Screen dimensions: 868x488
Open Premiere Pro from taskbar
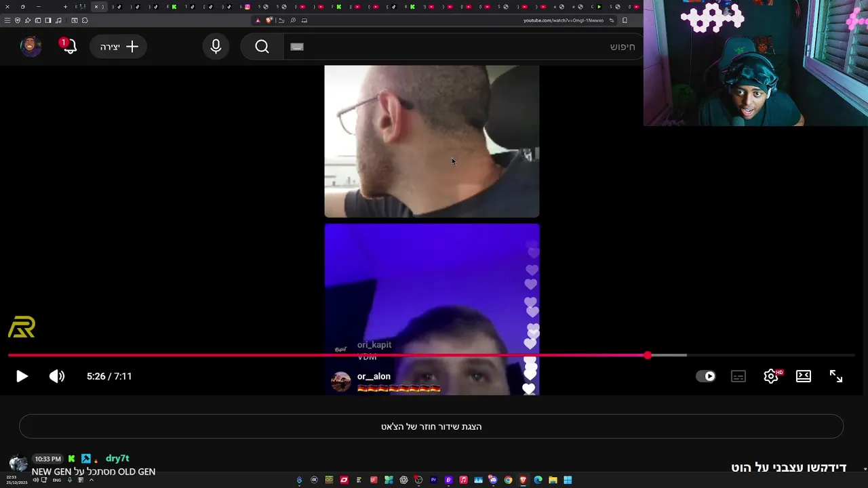433,480
